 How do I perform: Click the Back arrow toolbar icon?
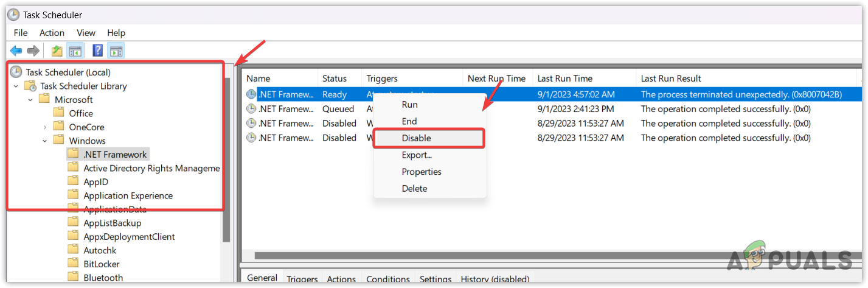coord(16,51)
